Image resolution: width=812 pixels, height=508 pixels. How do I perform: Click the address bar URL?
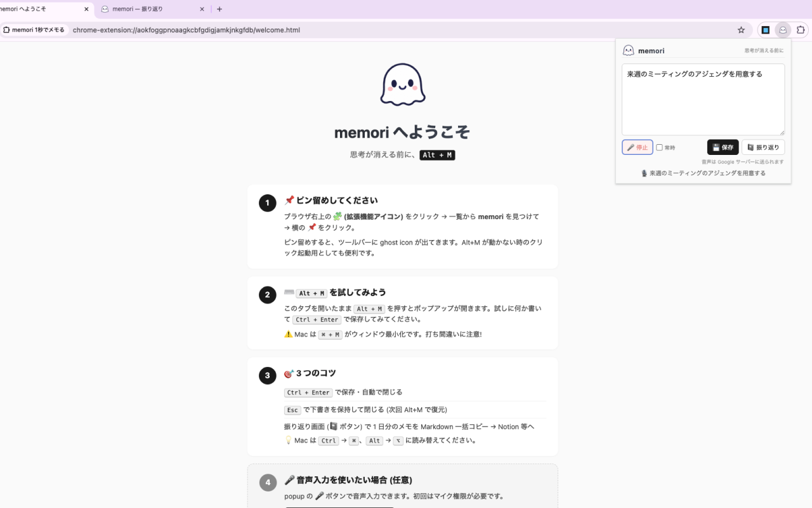[x=187, y=30]
